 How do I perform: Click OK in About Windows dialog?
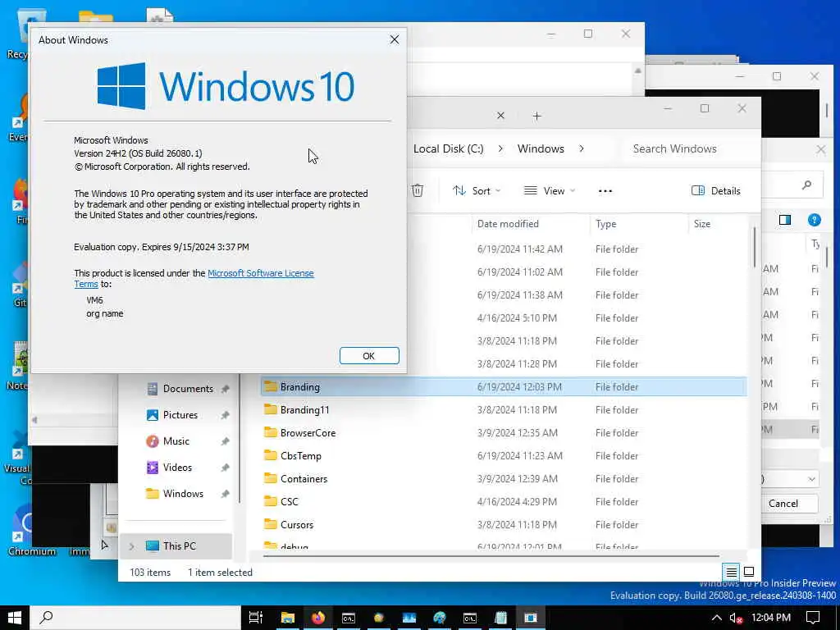[x=369, y=356]
